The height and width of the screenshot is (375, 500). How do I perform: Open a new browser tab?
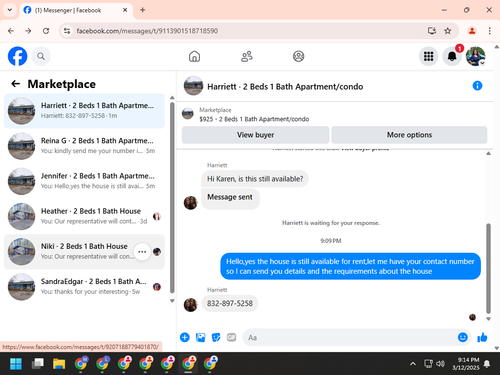click(143, 10)
